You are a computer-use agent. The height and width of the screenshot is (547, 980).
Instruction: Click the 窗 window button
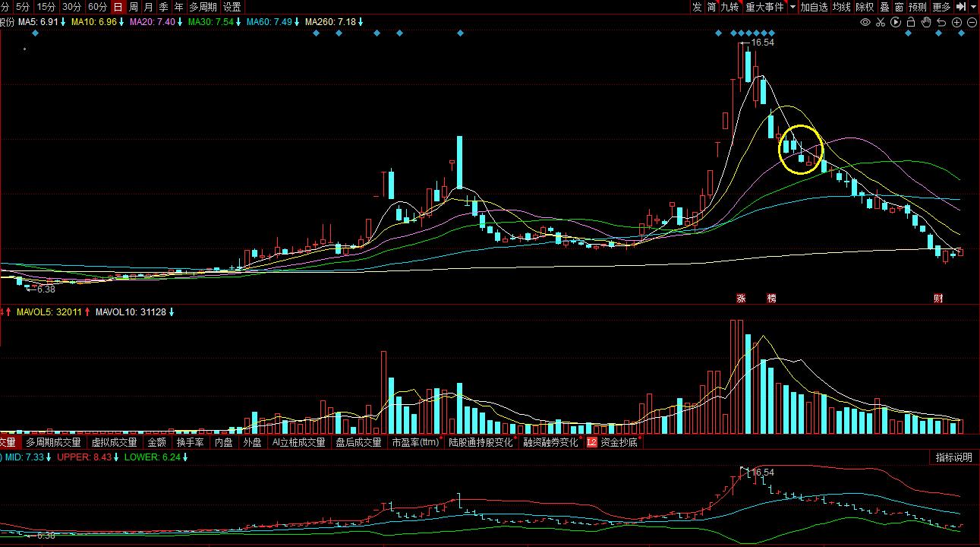(899, 7)
